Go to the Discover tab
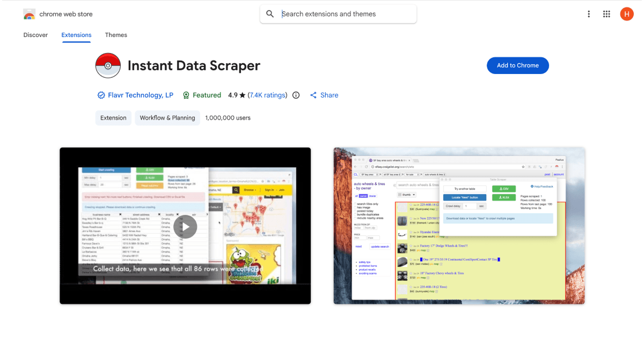This screenshot has height=350, width=644. 35,35
